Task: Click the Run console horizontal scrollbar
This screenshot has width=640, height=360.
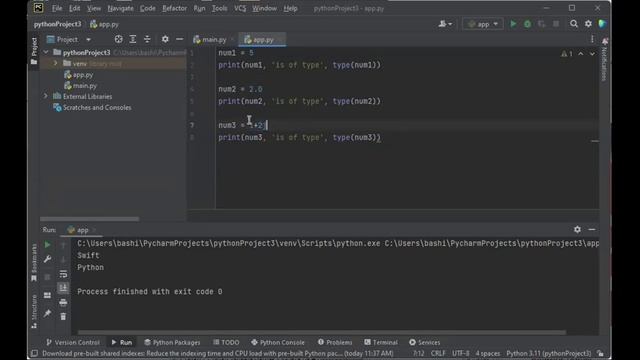Action: (x=321, y=332)
